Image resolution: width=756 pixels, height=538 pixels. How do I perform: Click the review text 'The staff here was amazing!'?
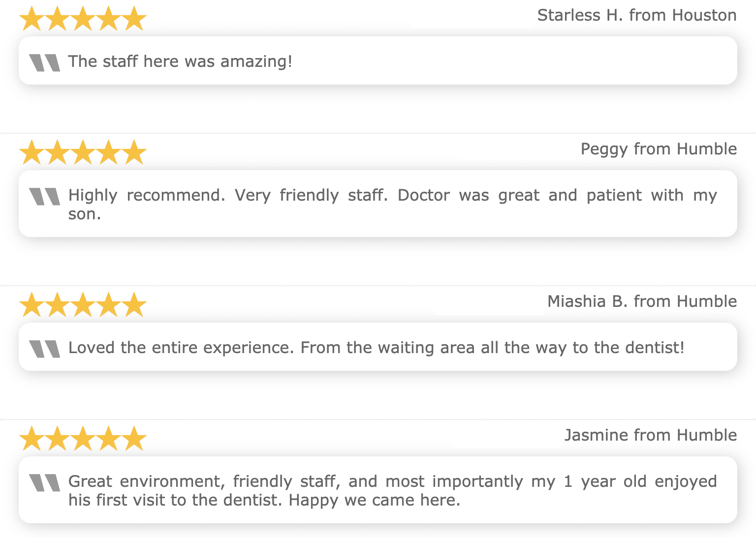(180, 61)
